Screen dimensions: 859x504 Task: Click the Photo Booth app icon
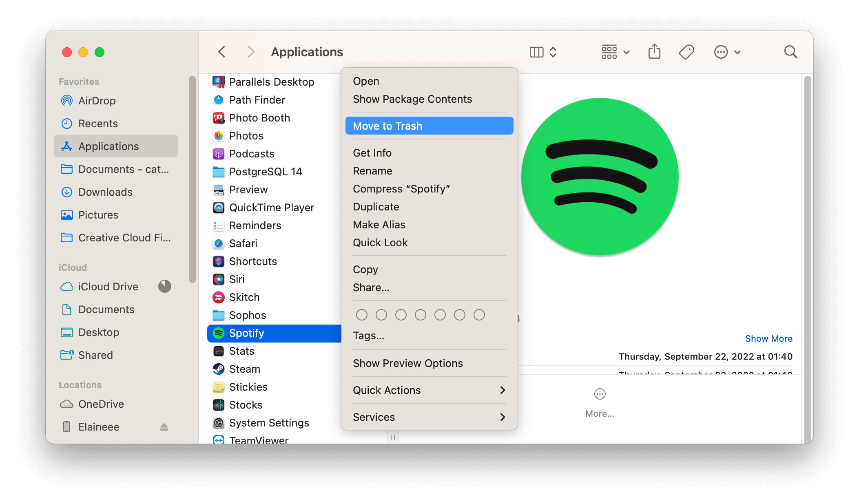[219, 118]
